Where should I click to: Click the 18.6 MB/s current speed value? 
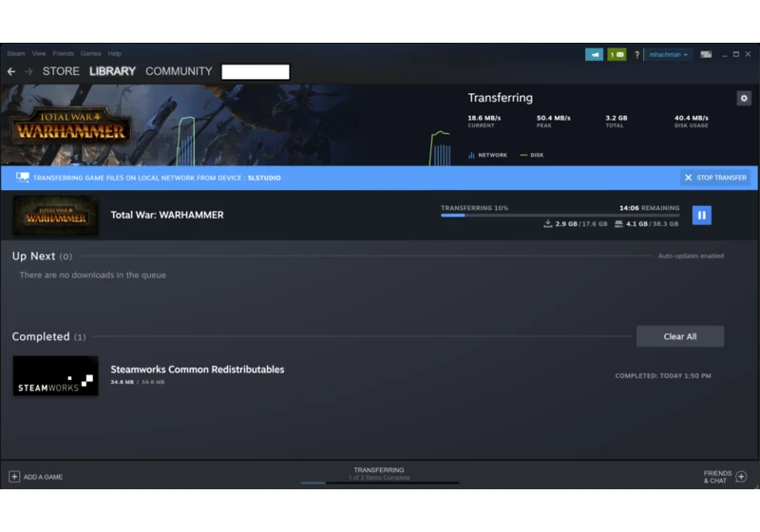(484, 118)
